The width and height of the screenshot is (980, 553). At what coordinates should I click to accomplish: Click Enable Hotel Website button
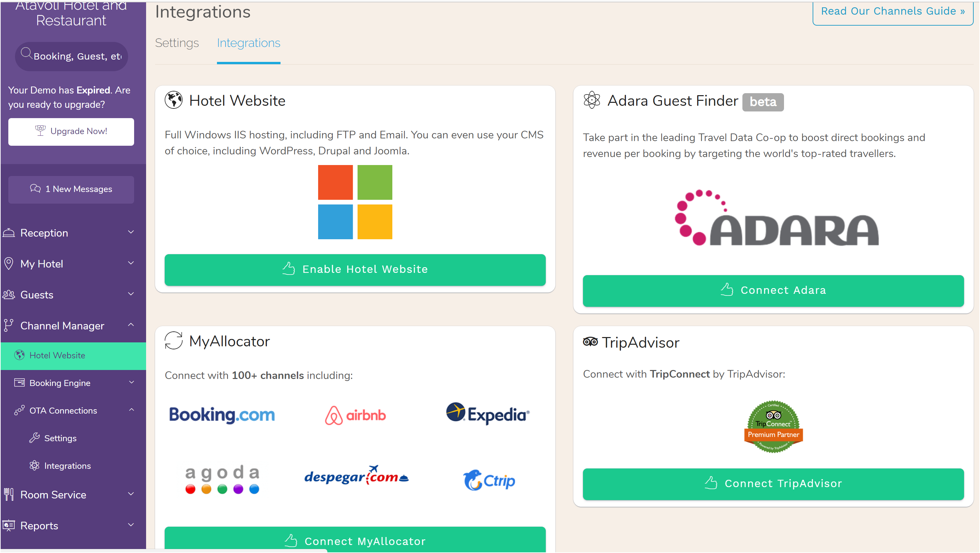(355, 270)
